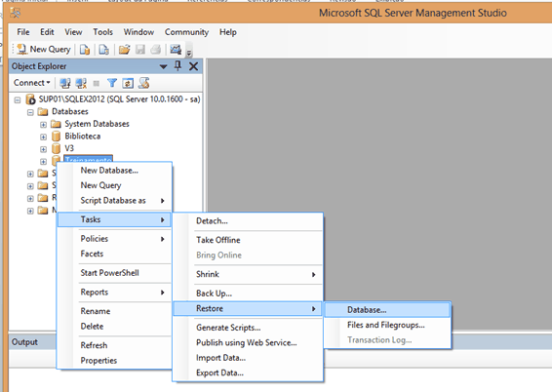Open the Reports submenu
This screenshot has height=392, width=552.
point(115,293)
